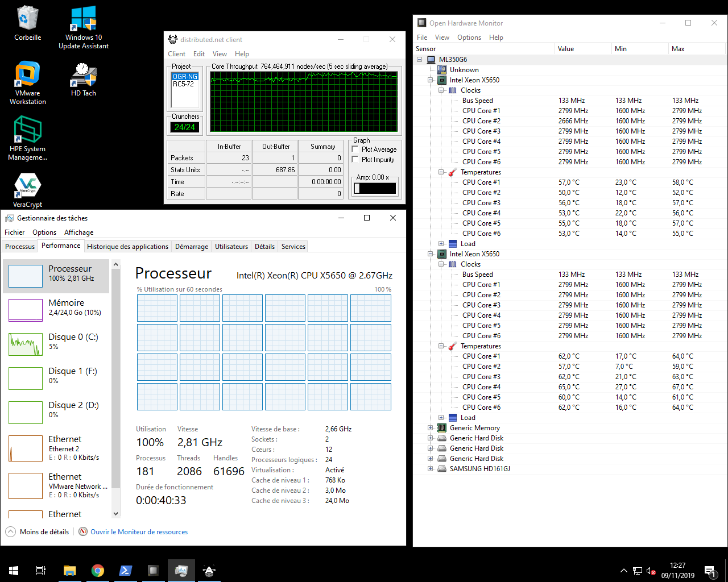Open Options menu in Open Hardware Monitor

469,38
